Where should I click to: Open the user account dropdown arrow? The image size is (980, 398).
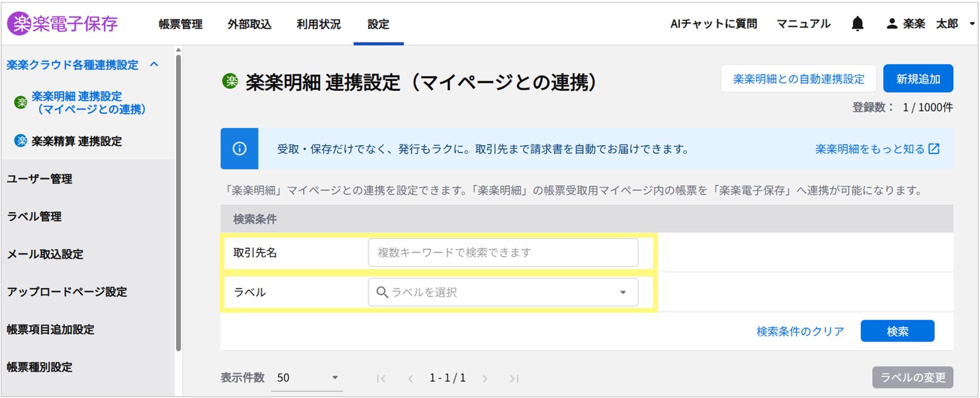pos(972,24)
